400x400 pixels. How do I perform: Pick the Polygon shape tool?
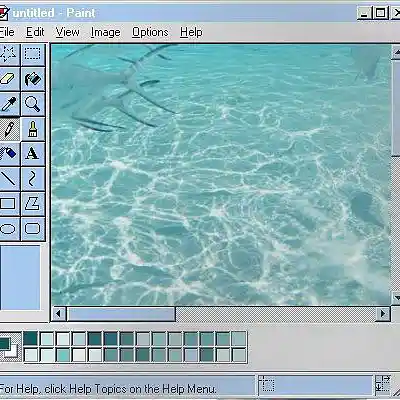pos(33,204)
